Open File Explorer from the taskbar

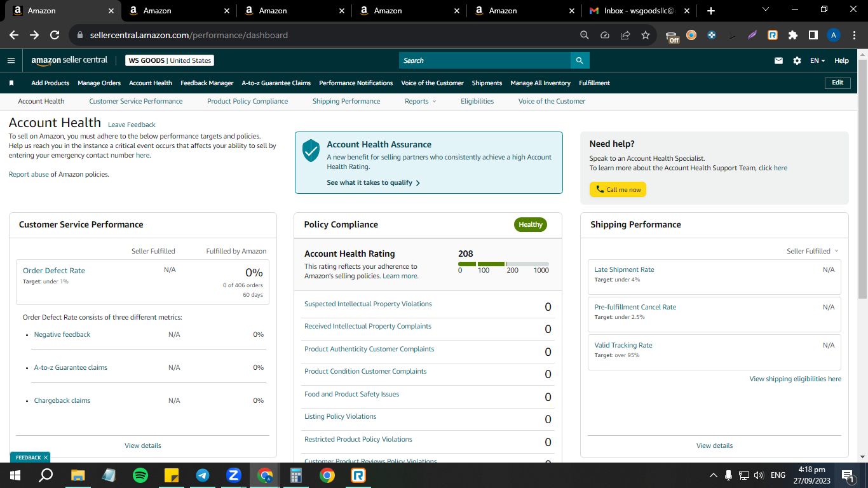point(78,475)
